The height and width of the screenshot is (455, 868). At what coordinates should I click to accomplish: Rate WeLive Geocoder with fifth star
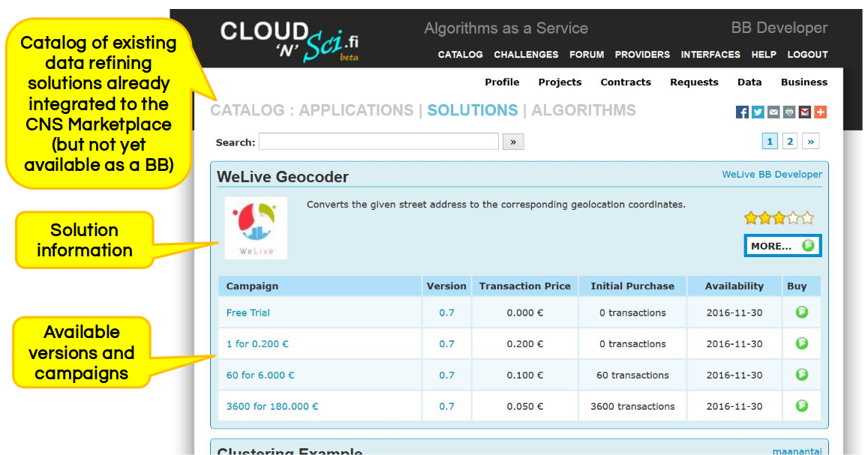808,218
